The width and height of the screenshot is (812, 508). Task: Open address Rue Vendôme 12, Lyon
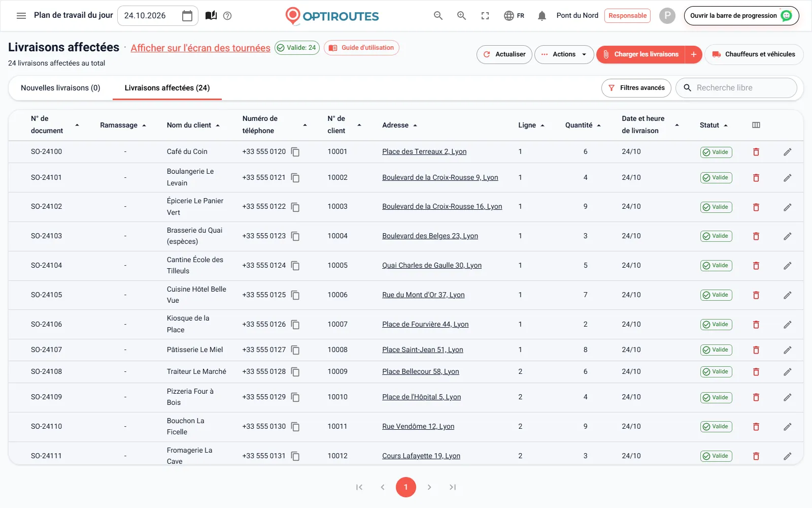click(x=418, y=427)
